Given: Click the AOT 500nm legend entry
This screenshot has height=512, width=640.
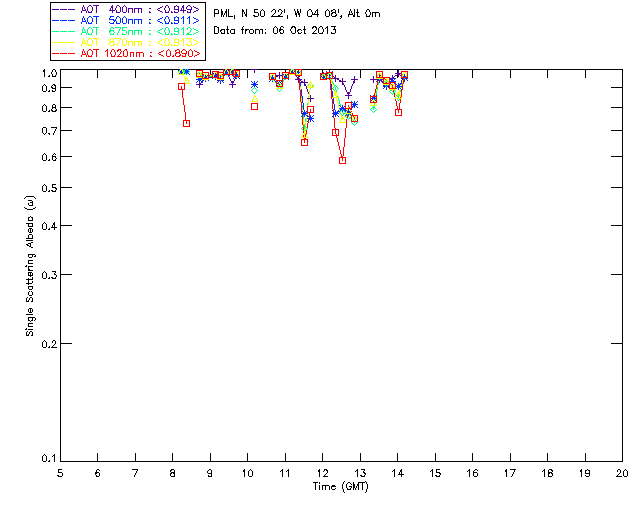Looking at the screenshot, I should pyautogui.click(x=126, y=20).
